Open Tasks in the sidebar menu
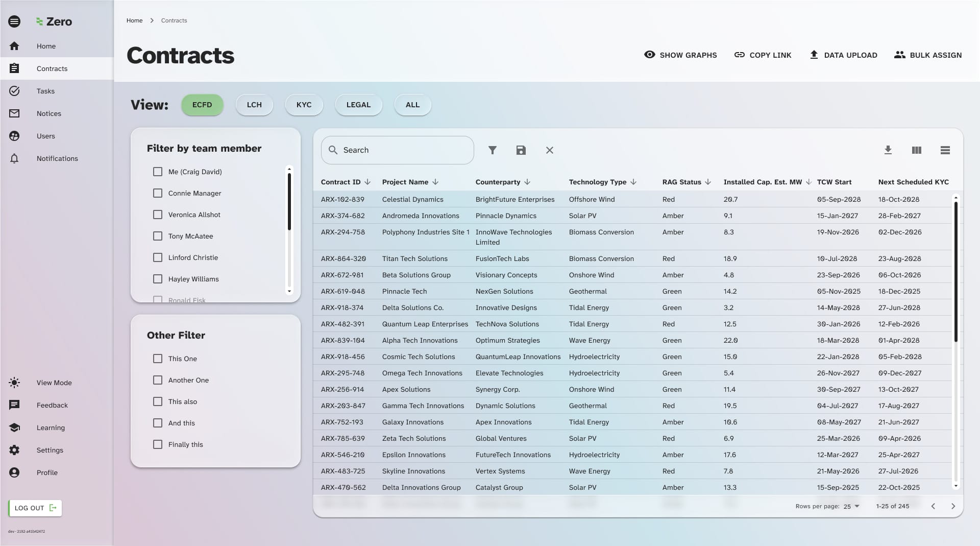This screenshot has width=980, height=546. pyautogui.click(x=45, y=91)
